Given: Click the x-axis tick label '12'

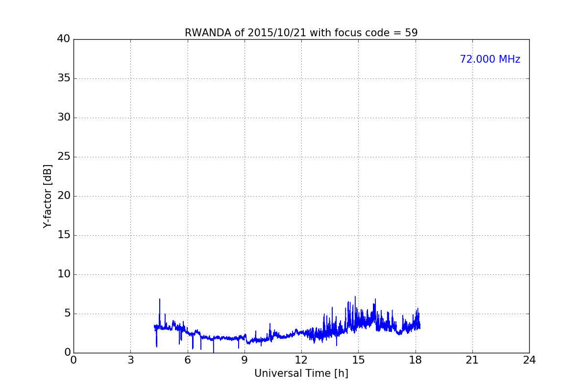Looking at the screenshot, I should [301, 360].
